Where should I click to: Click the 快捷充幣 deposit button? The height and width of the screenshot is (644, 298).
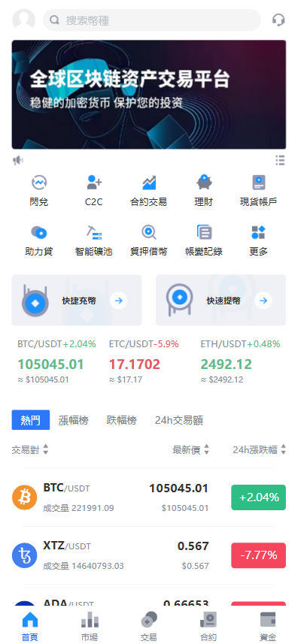pos(77,301)
